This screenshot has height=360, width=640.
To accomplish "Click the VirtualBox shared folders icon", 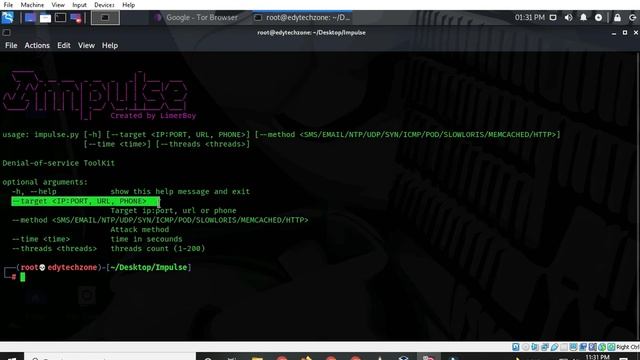I will pyautogui.click(x=564, y=347).
